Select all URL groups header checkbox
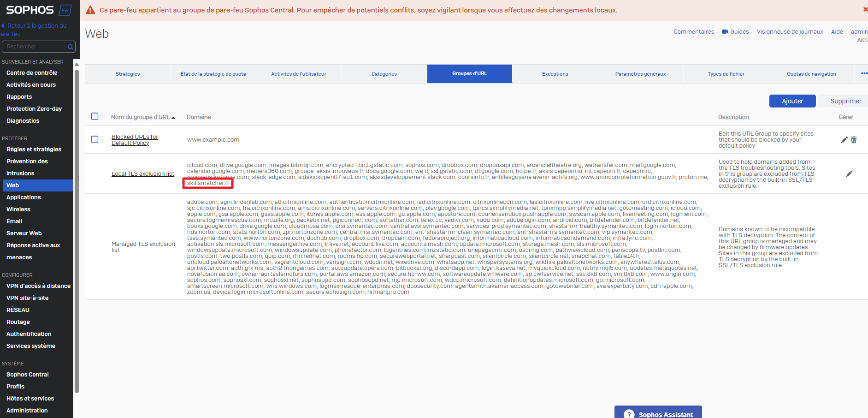868x418 pixels. pyautogui.click(x=95, y=116)
